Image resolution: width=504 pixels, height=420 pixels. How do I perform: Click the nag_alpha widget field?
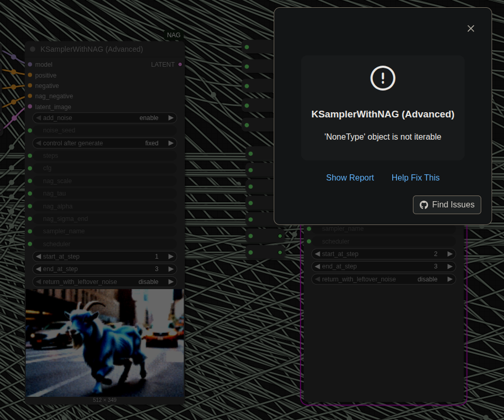pos(105,206)
